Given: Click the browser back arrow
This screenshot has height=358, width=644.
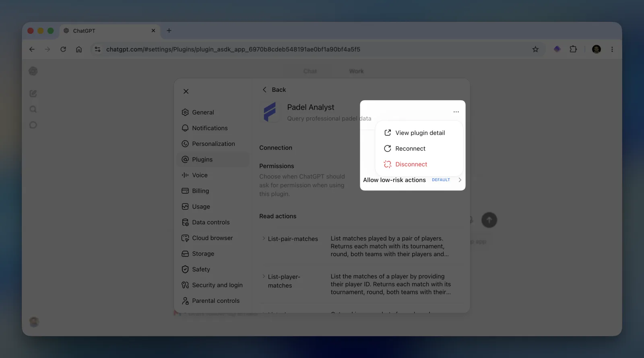Looking at the screenshot, I should (32, 49).
